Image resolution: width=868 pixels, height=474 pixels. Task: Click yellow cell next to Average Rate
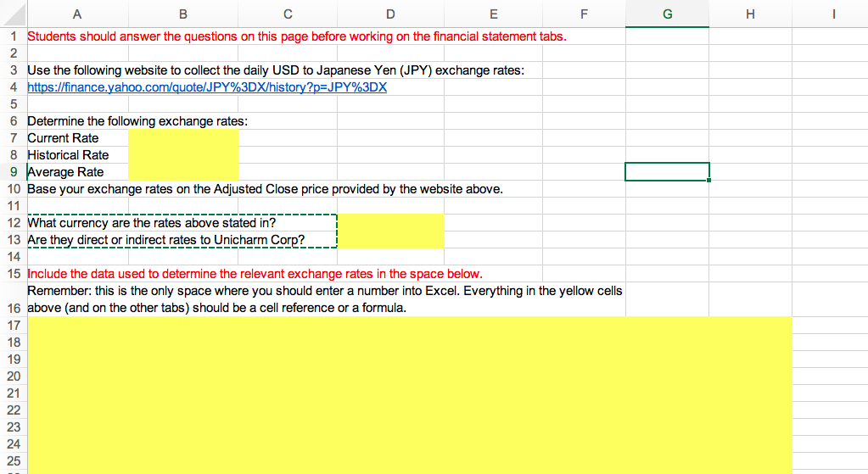coord(183,172)
